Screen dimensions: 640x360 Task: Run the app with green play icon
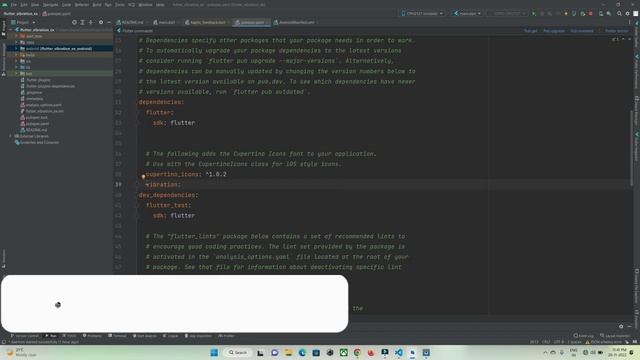pyautogui.click(x=534, y=13)
